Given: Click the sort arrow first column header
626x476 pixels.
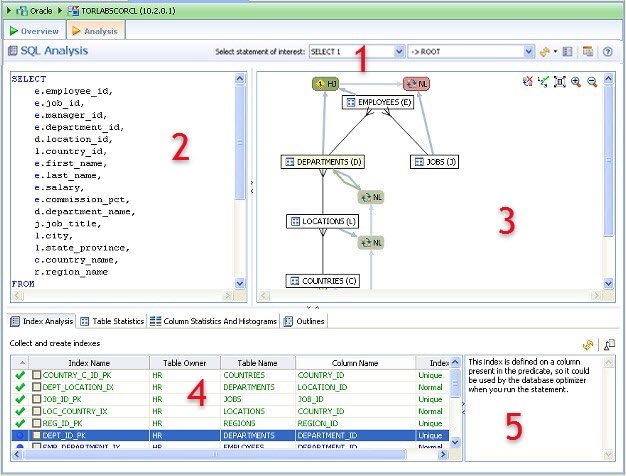Looking at the screenshot, I should (22, 363).
